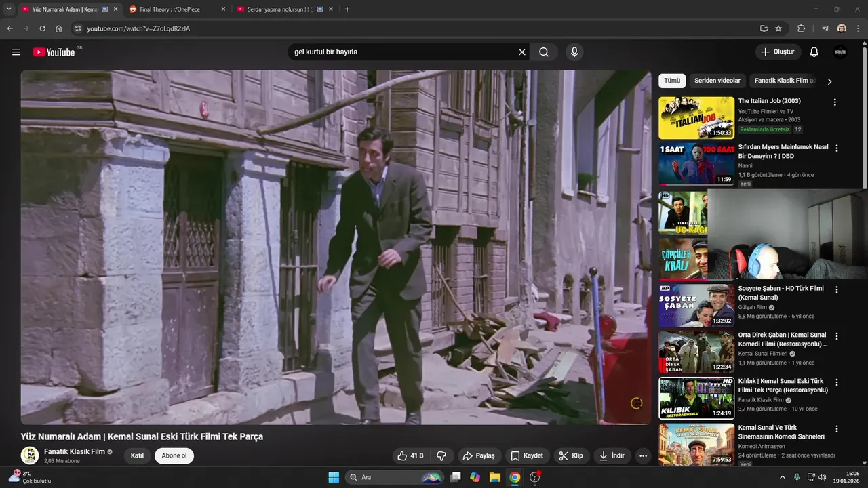Open the browser home page
The height and width of the screenshot is (488, 868).
(x=59, y=28)
